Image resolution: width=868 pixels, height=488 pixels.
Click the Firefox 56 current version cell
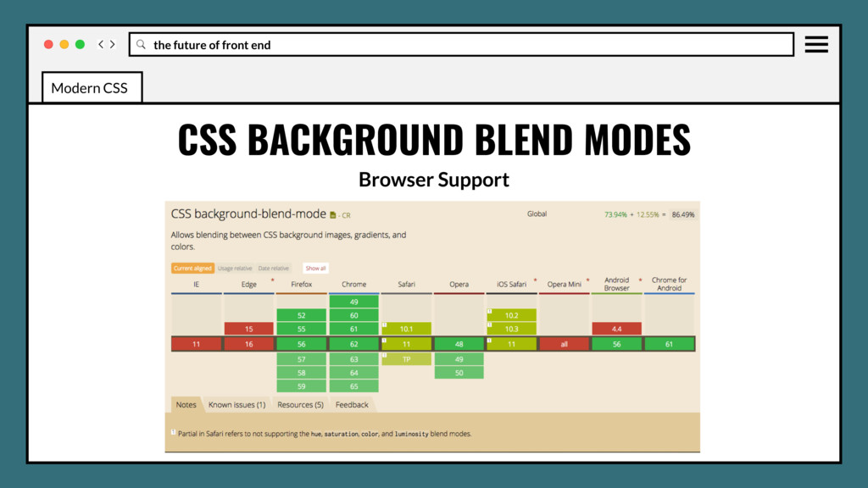click(301, 344)
